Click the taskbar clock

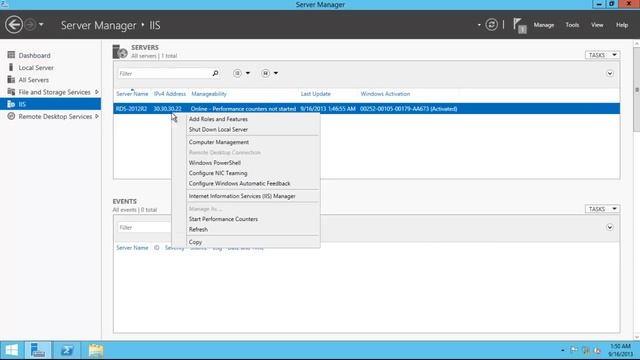coord(620,351)
